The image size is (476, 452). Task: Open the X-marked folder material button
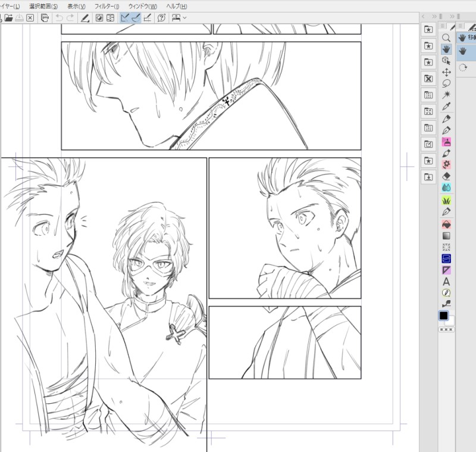(428, 79)
